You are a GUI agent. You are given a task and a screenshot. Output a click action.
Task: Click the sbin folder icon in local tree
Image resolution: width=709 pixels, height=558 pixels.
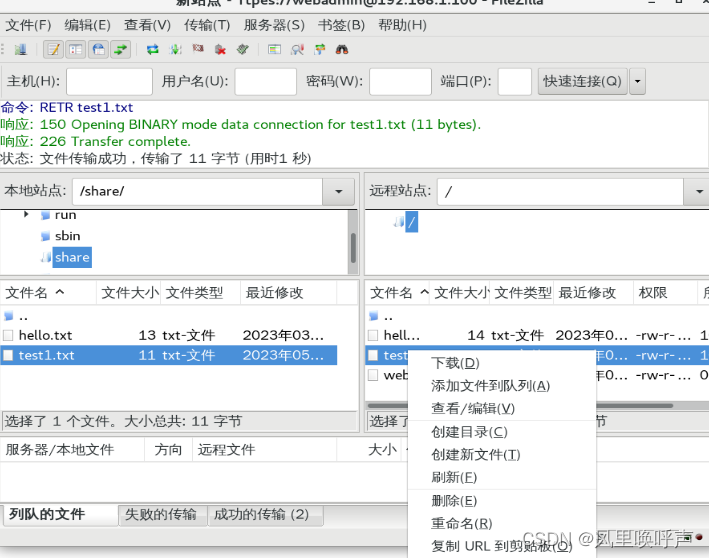45,236
